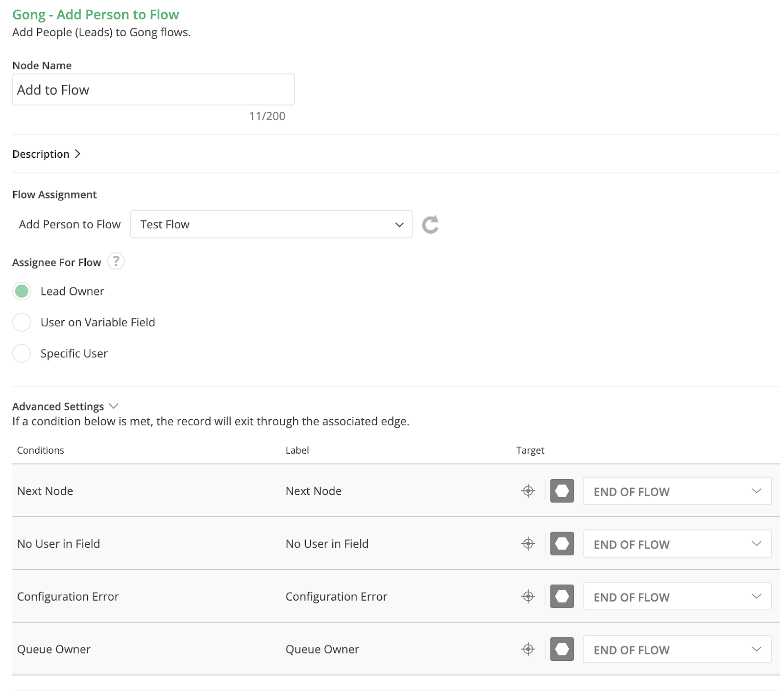Click the target crosshair for Configuration Error

coord(528,597)
